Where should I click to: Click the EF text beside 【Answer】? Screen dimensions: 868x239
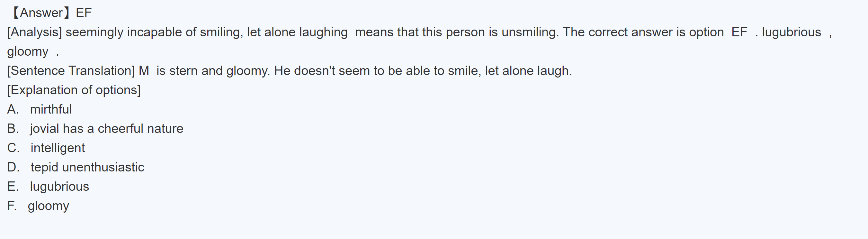84,13
